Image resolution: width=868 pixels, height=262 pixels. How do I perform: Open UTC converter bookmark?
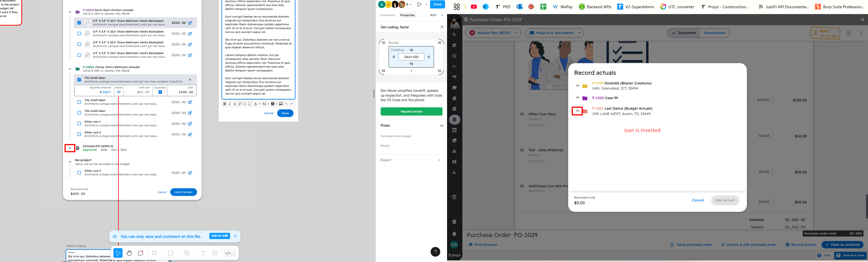tap(677, 7)
